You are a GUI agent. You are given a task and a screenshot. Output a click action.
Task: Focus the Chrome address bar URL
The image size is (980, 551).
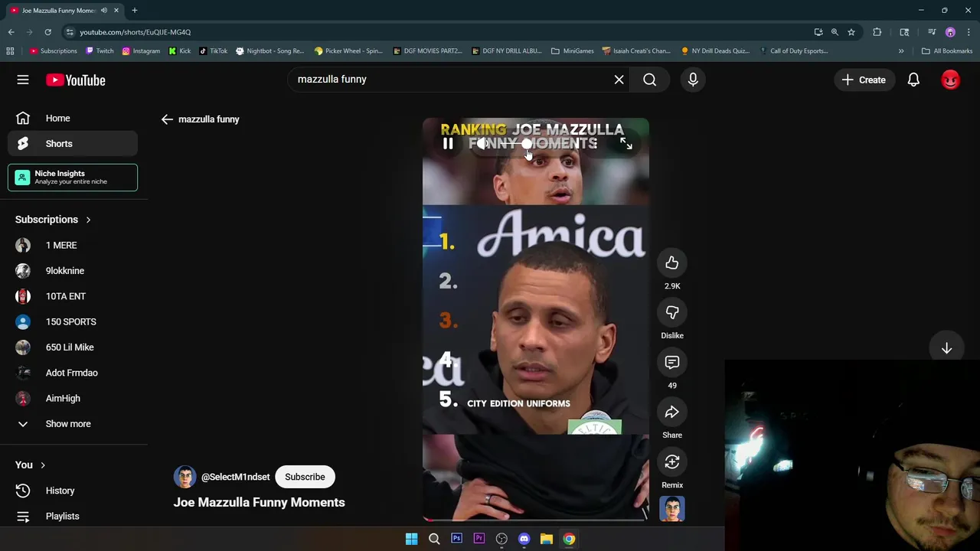[x=135, y=32]
